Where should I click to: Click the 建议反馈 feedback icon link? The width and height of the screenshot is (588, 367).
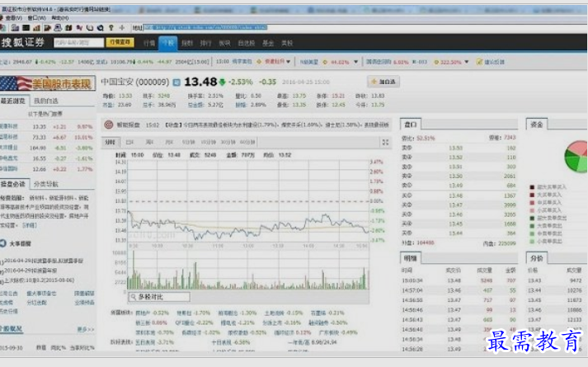490,62
